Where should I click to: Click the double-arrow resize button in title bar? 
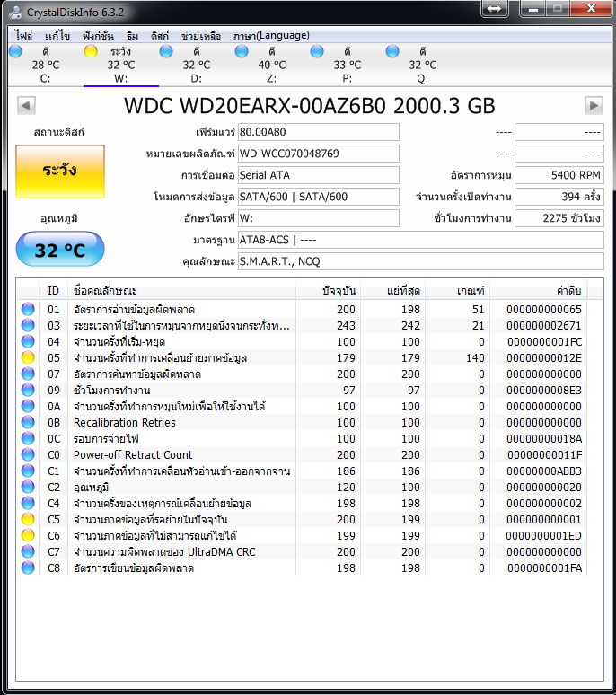(494, 8)
